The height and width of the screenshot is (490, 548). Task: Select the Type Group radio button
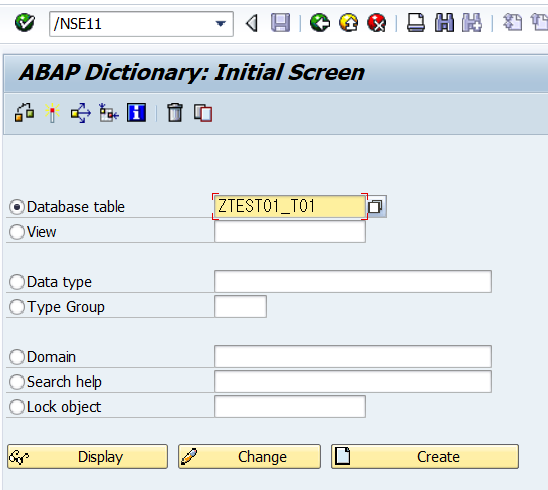coord(17,307)
